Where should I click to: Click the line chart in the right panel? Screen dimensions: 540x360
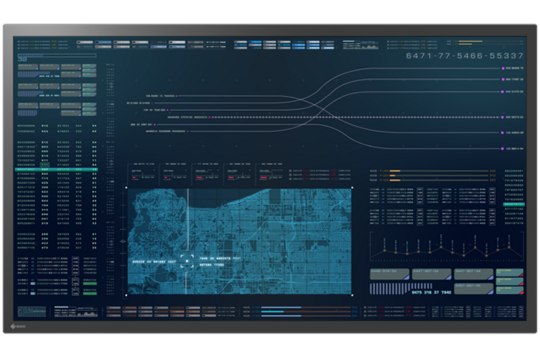click(447, 247)
